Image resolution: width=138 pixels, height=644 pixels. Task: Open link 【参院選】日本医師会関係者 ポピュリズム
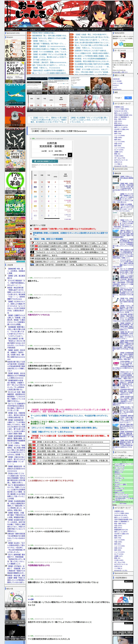pos(70,411)
